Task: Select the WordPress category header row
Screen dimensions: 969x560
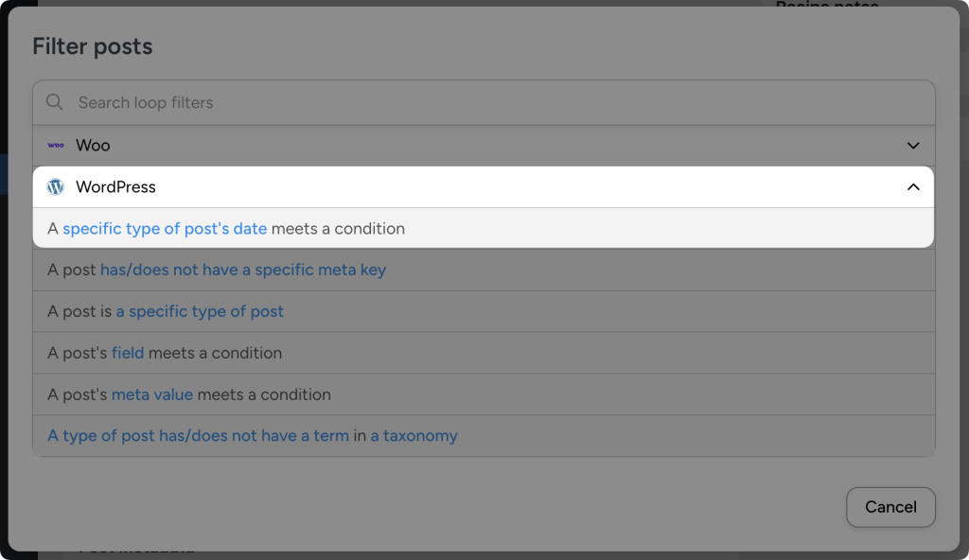Action: coord(379,186)
